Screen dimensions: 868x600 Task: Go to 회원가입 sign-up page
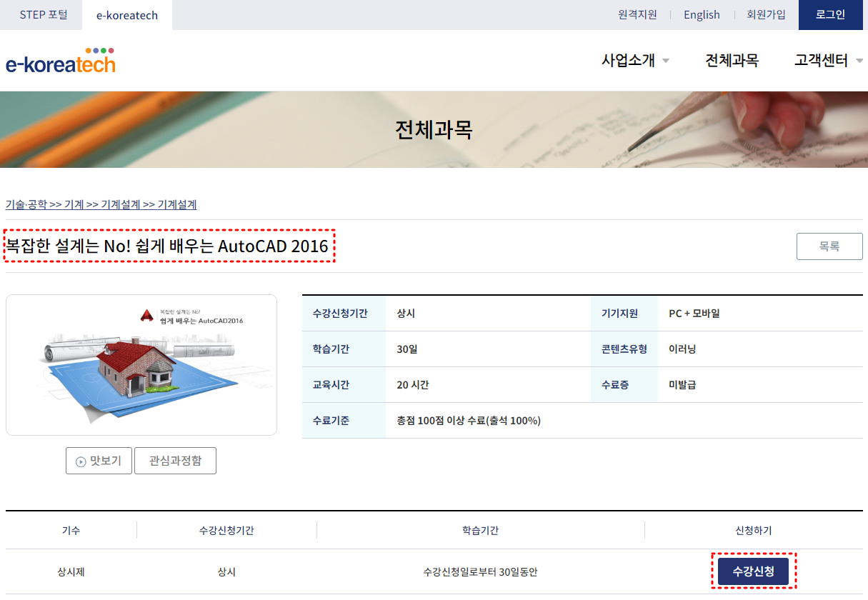[x=766, y=14]
